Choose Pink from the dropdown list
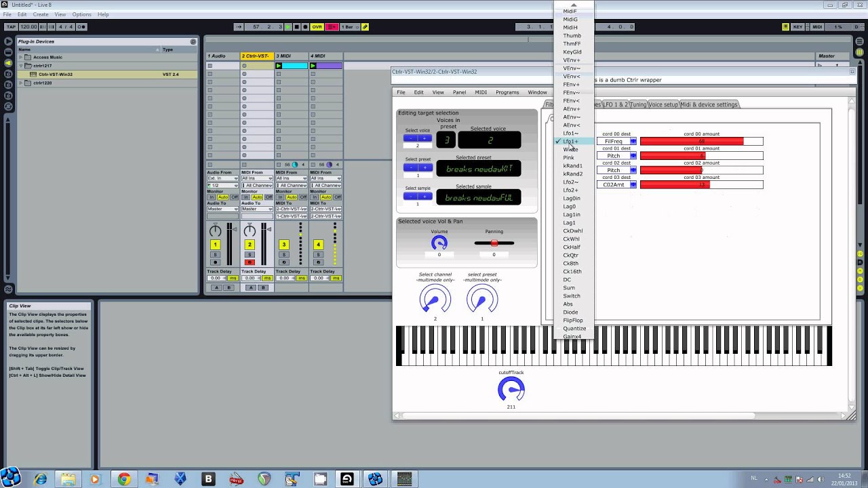This screenshot has width=868, height=488. [x=574, y=158]
